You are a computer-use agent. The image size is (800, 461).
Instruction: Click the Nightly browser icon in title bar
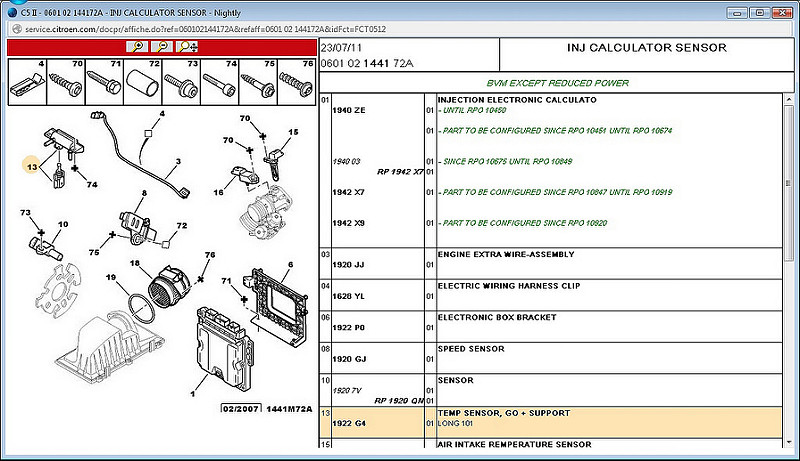click(12, 12)
